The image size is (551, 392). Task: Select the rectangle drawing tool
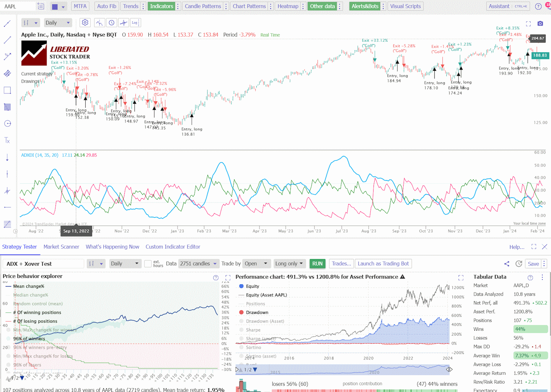click(x=7, y=90)
